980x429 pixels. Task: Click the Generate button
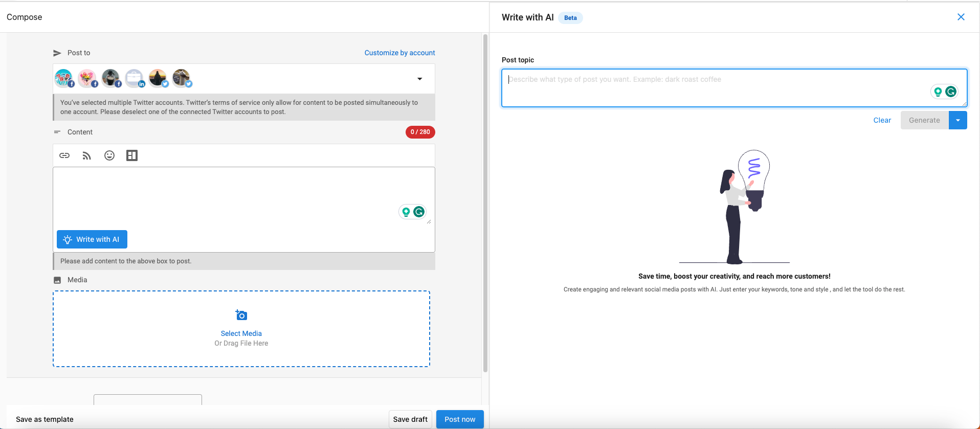(x=924, y=120)
